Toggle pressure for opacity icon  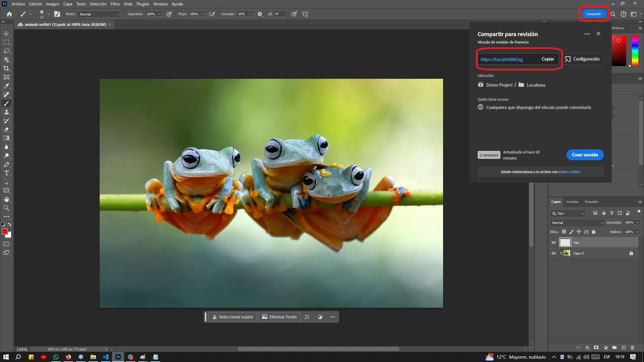pos(169,14)
